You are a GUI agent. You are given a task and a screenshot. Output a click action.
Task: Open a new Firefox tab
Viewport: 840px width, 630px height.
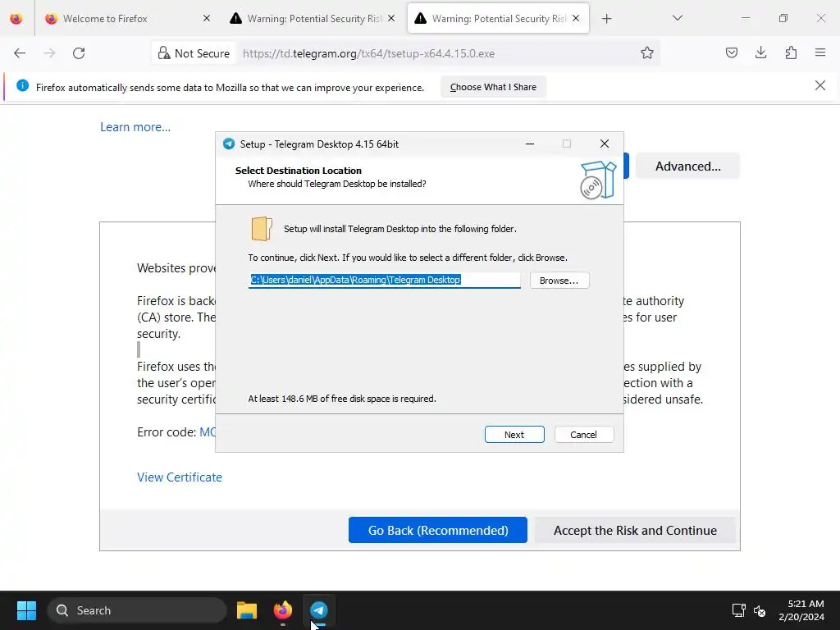click(606, 19)
